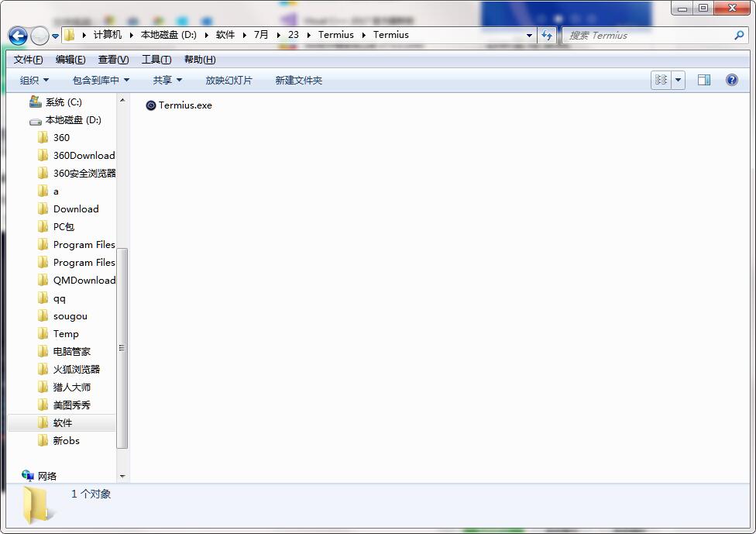Click the window maximize button
Screen dimensions: 756x534
703,8
